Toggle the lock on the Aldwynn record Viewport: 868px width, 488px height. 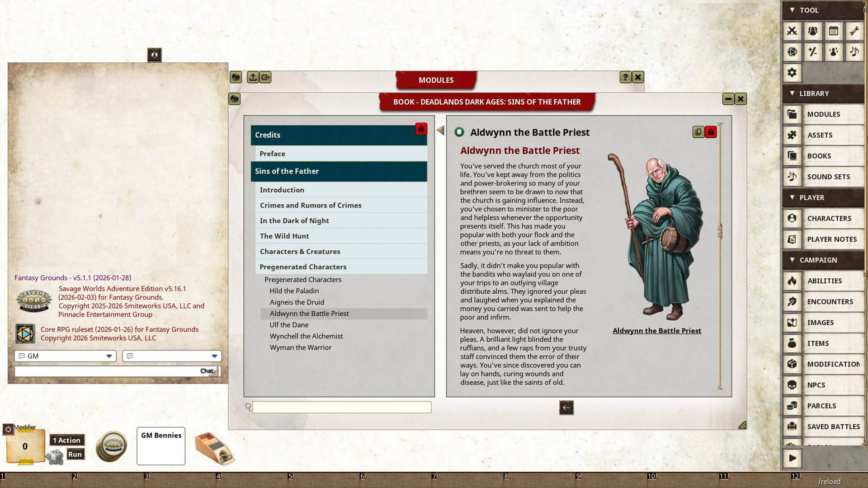tap(711, 132)
